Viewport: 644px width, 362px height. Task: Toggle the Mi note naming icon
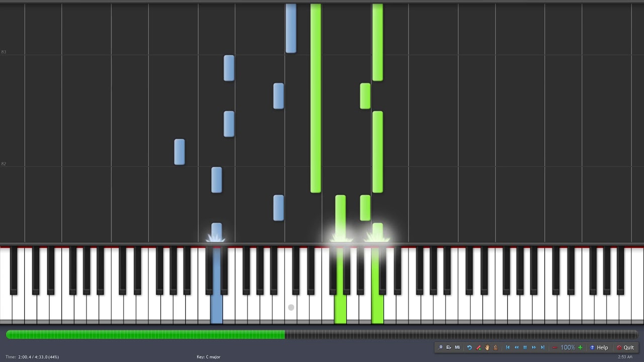pos(457,347)
